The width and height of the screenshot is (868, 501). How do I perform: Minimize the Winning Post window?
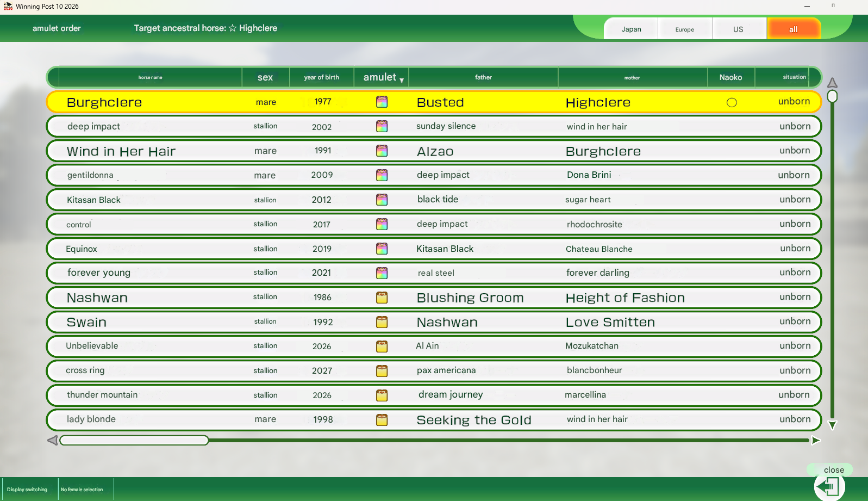[807, 6]
